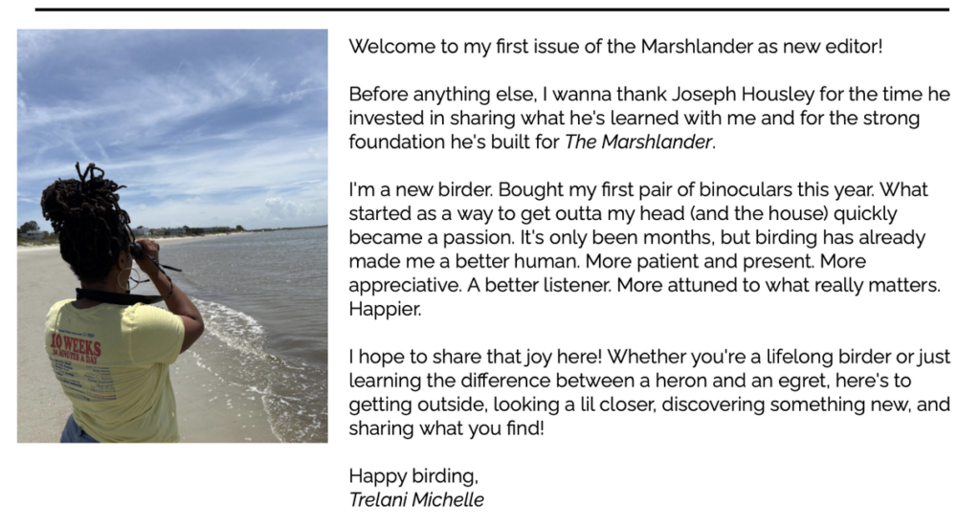Click the word 'foundation' in second paragraph
Viewport: 980px width, 525px height.
397,142
